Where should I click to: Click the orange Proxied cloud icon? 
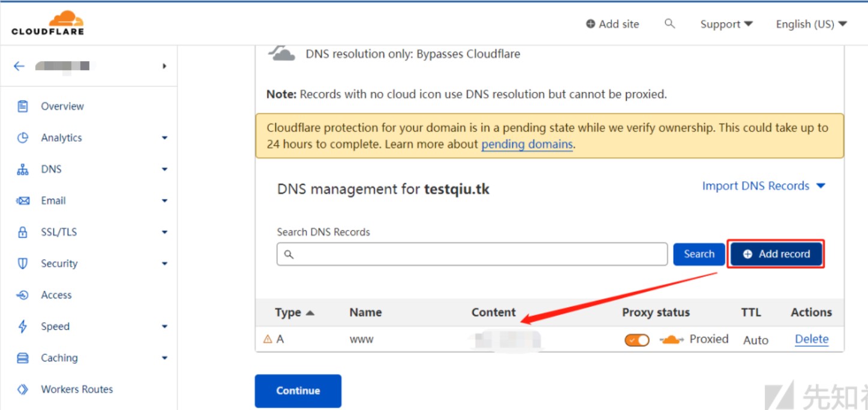(x=672, y=340)
